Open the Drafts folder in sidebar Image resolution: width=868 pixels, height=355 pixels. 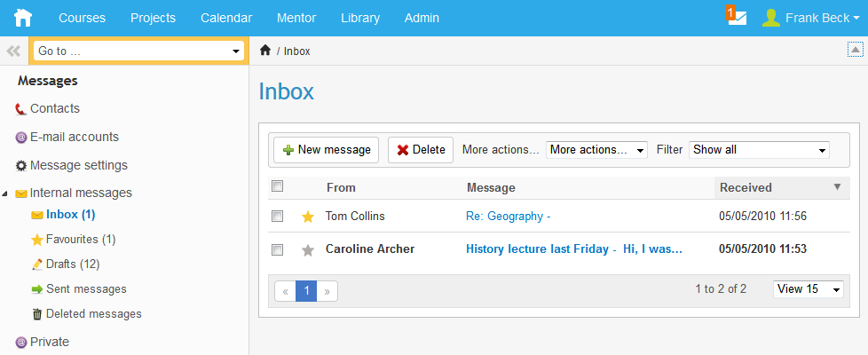click(72, 264)
